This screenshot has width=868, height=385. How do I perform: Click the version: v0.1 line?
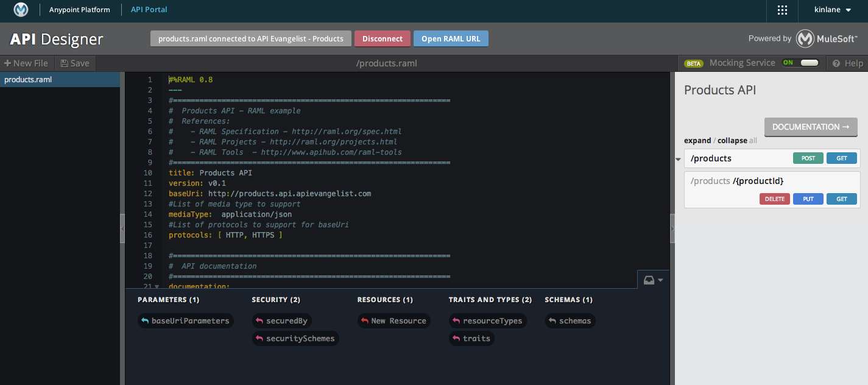pyautogui.click(x=197, y=183)
